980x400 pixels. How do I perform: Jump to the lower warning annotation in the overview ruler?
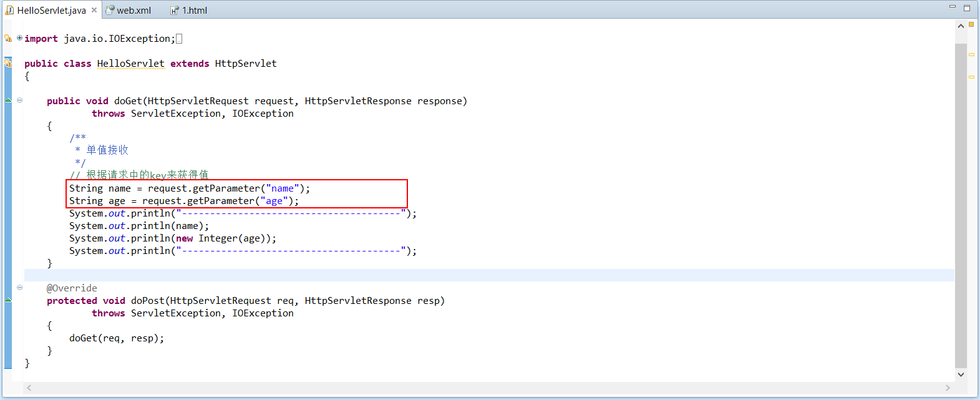tap(971, 77)
